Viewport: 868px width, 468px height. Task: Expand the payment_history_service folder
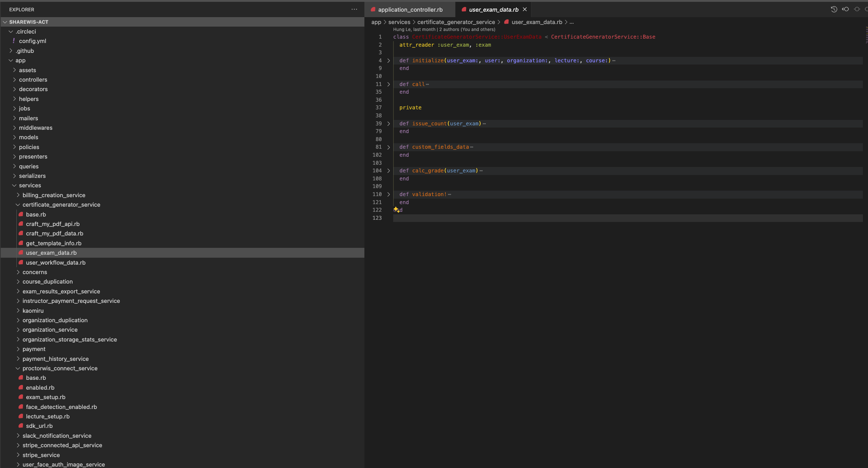pos(182,359)
